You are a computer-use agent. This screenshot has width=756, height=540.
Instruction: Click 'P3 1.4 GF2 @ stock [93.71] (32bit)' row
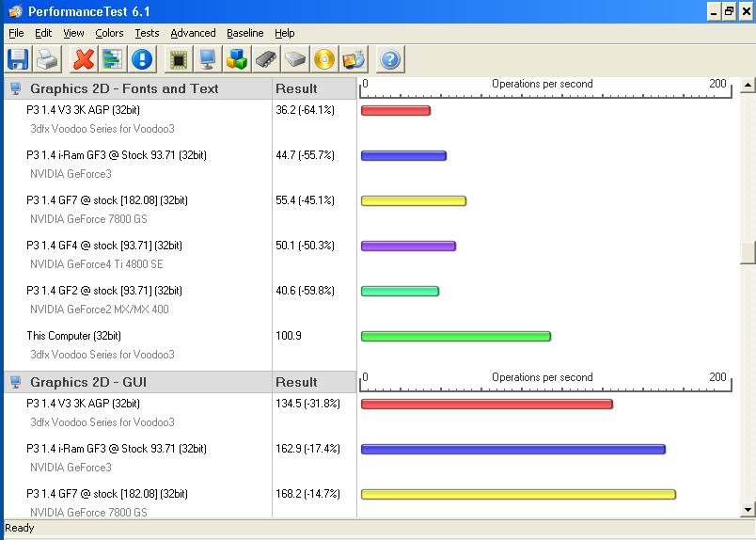104,291
